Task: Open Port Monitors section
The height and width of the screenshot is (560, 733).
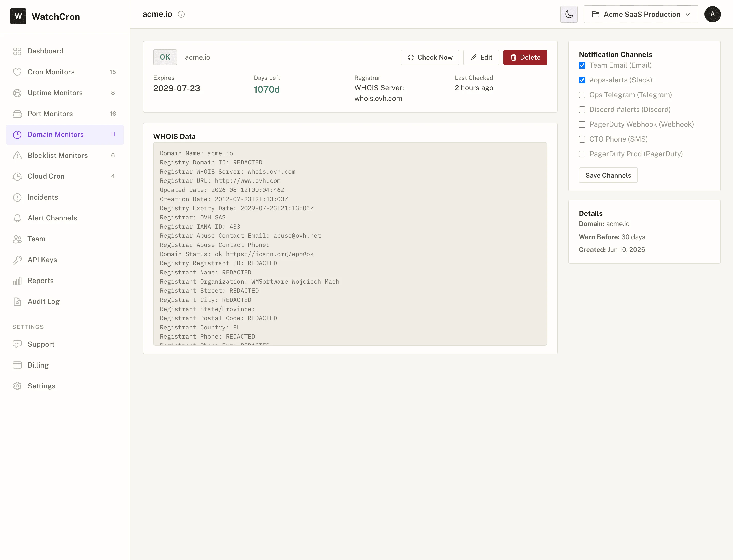Action: click(65, 114)
